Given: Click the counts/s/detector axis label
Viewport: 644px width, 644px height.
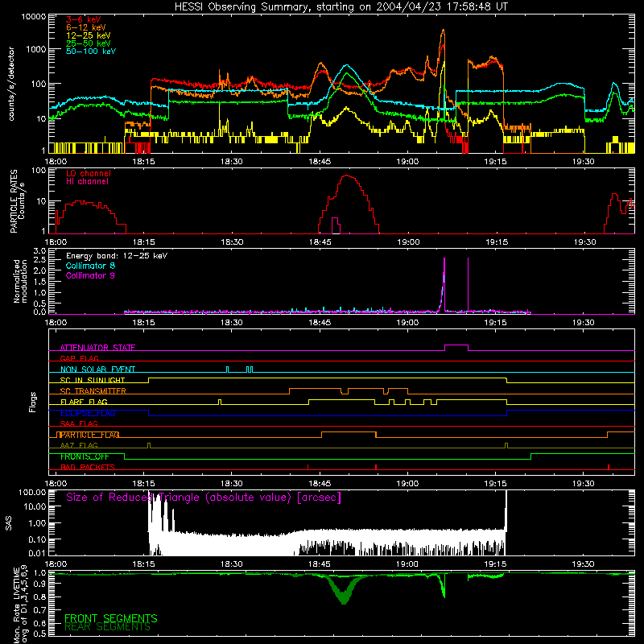Looking at the screenshot, I should tap(11, 84).
